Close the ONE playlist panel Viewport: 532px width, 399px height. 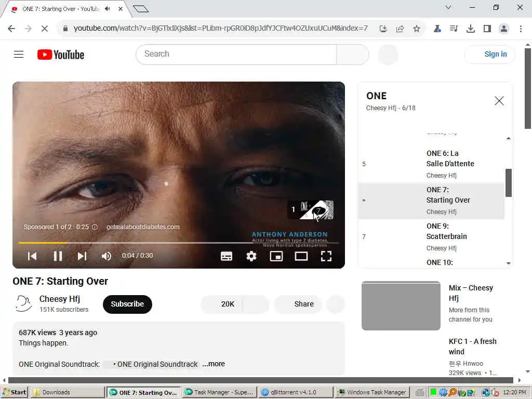coord(499,101)
